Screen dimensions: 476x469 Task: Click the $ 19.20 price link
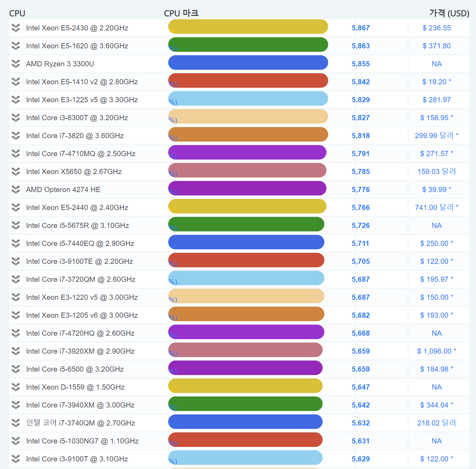pos(436,82)
